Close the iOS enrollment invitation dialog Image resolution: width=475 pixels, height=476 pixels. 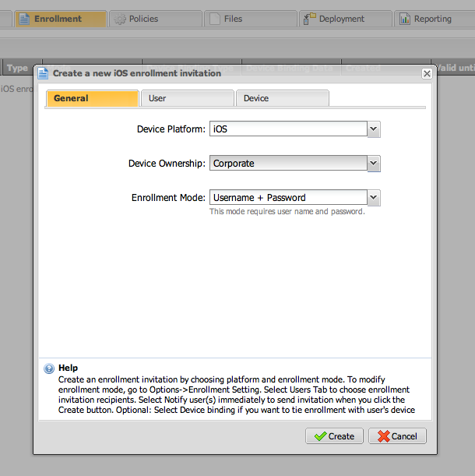pyautogui.click(x=427, y=73)
